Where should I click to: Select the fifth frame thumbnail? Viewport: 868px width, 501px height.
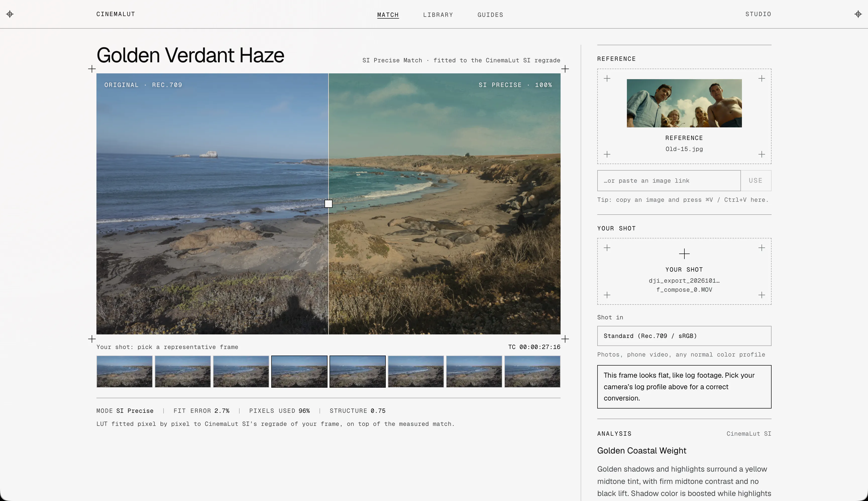[x=358, y=372]
